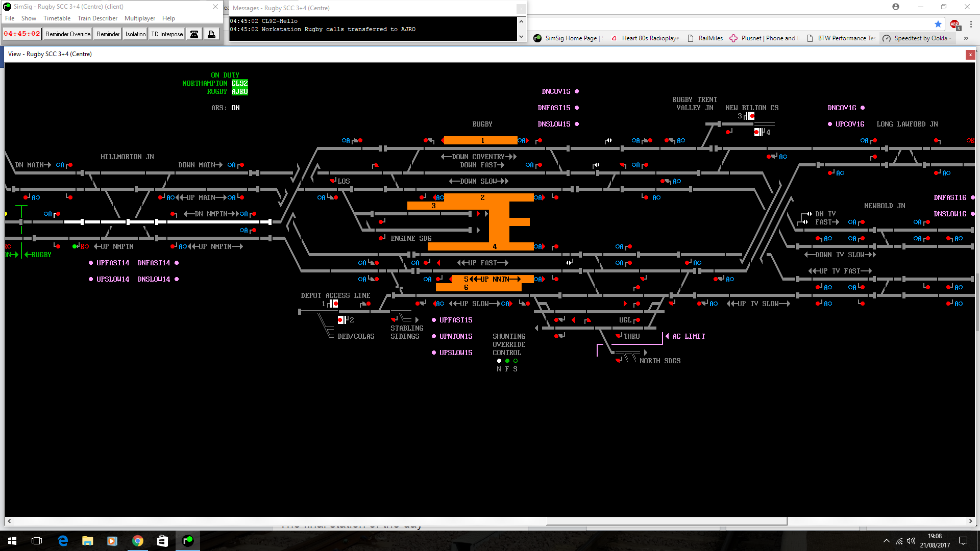Toggle the DNSLOW15 indicator dot
The height and width of the screenshot is (551, 980).
(577, 124)
